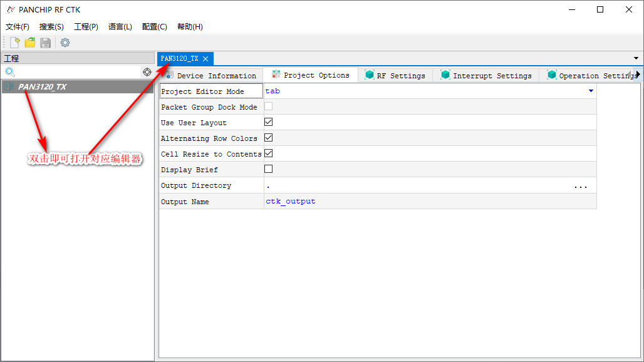Open the Project Editor Mode dropdown
644x362 pixels.
(x=590, y=91)
